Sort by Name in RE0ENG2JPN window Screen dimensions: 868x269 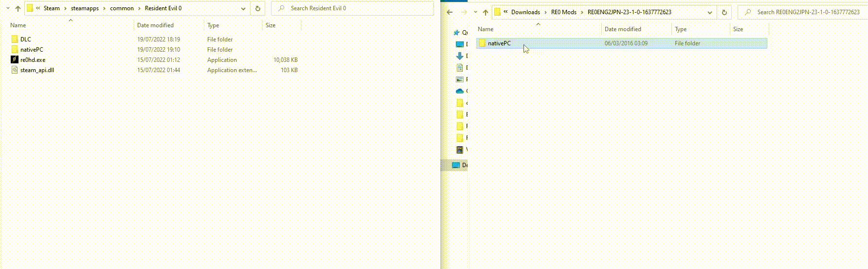[x=486, y=29]
